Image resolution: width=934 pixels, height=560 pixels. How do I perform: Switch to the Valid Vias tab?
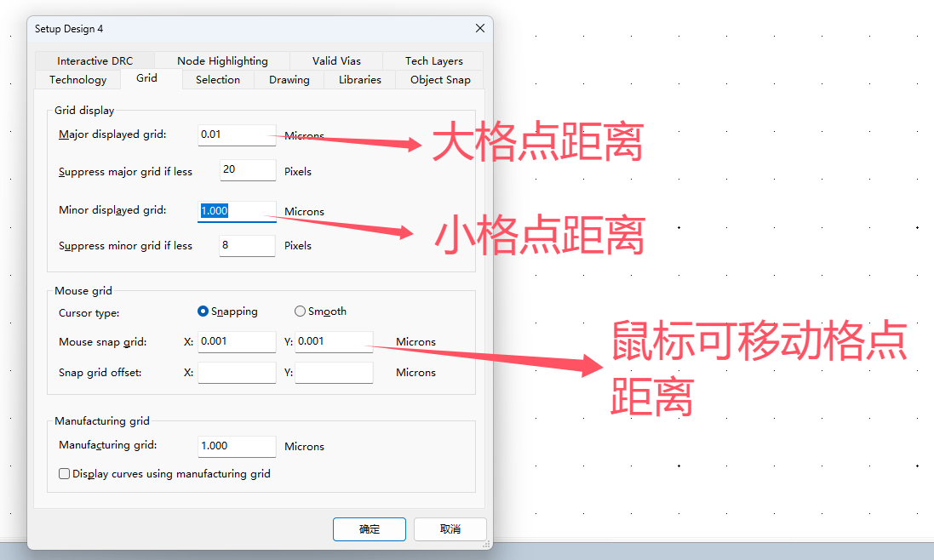(336, 60)
